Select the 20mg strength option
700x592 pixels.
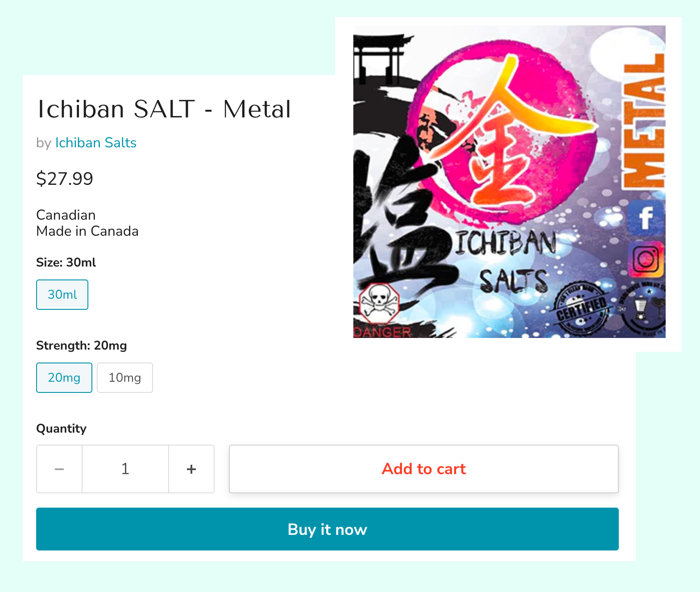tap(64, 378)
